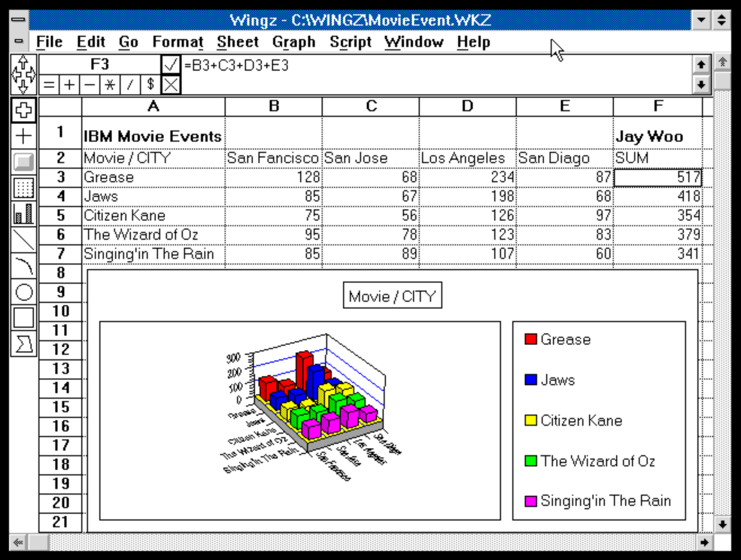
Task: Click the green Wizard of Oz swatch
Action: [x=530, y=460]
